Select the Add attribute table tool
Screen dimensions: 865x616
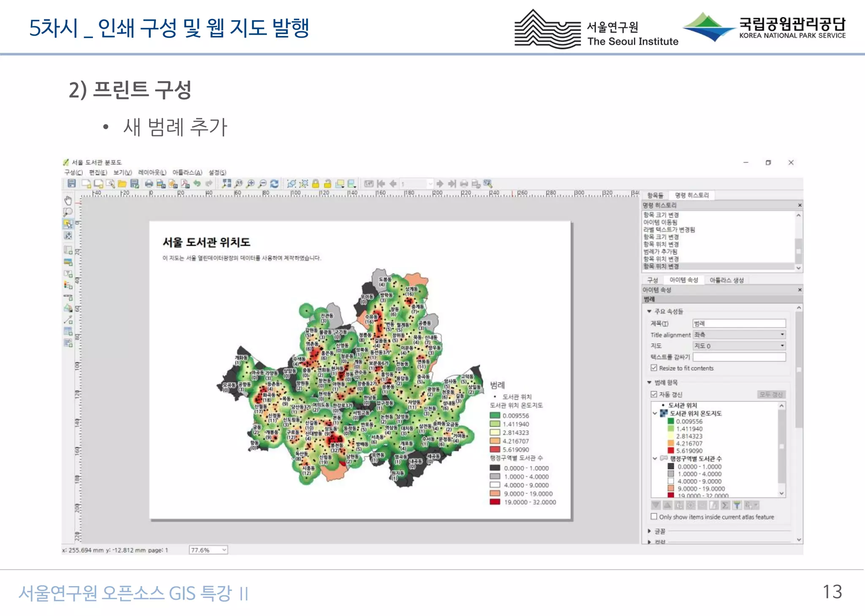[x=68, y=331]
